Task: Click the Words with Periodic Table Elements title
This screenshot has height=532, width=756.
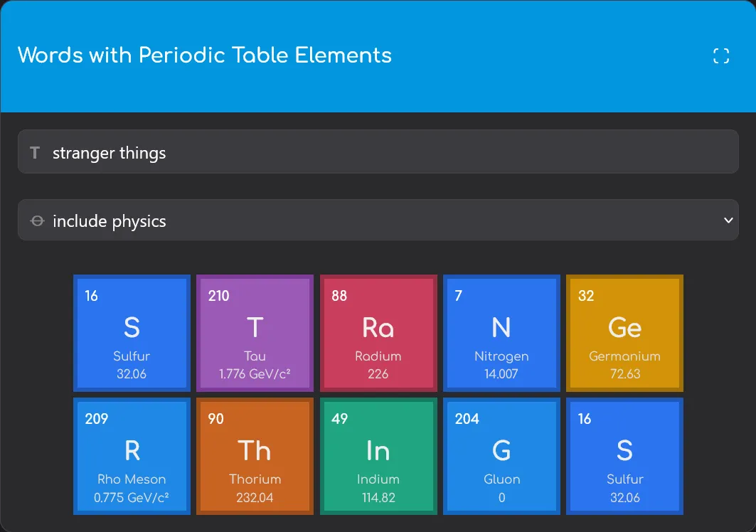Action: pos(204,55)
